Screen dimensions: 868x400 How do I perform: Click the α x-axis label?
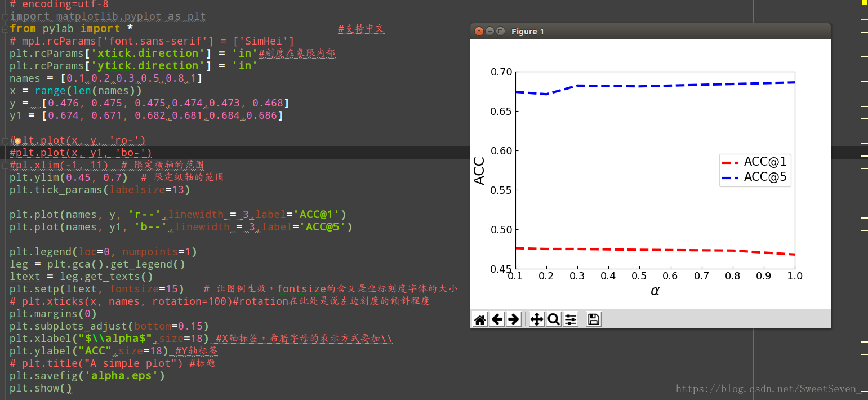(x=655, y=291)
